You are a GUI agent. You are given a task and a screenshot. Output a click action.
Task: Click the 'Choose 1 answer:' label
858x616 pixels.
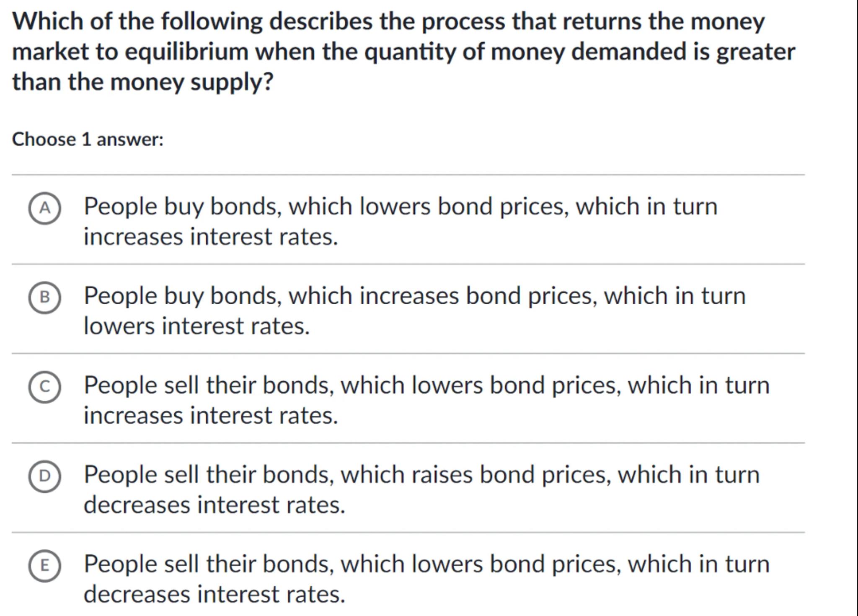pos(88,139)
